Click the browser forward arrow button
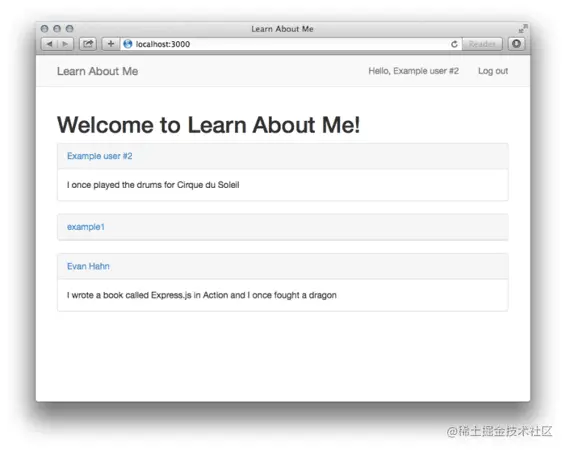566x451 pixels. point(65,44)
